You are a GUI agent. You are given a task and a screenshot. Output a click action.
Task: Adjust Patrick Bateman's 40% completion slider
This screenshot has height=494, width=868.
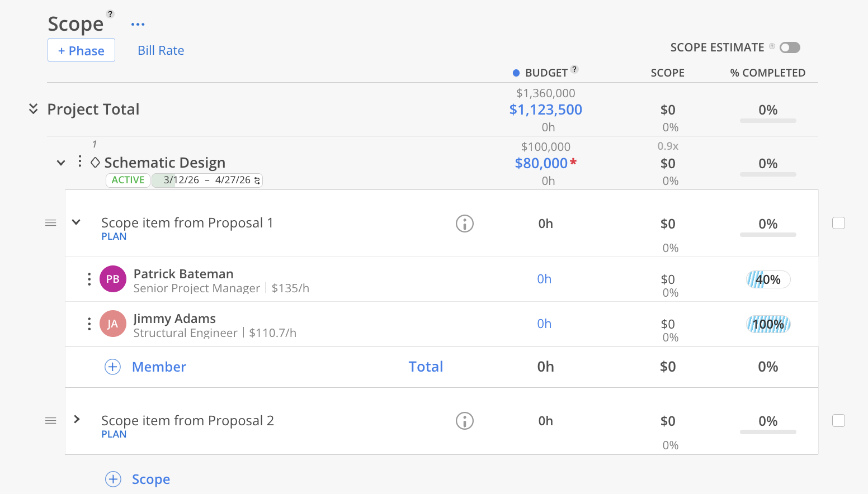[768, 279]
